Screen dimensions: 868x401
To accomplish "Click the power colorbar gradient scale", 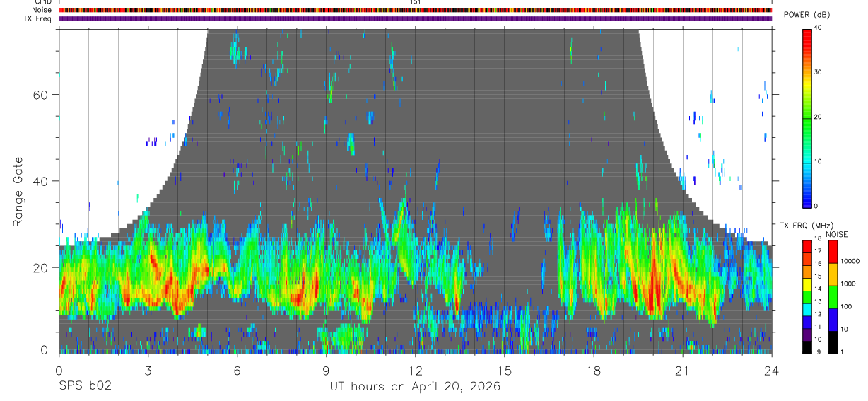I will coord(807,117).
